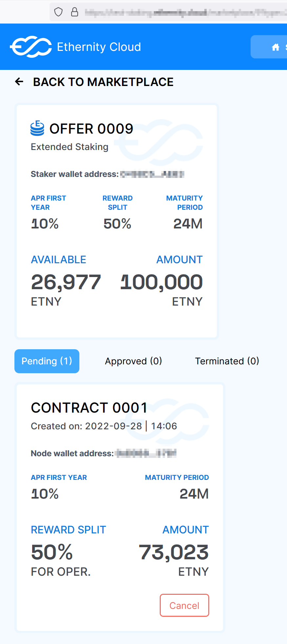Open the home icon in header
The height and width of the screenshot is (644, 287).
point(276,47)
